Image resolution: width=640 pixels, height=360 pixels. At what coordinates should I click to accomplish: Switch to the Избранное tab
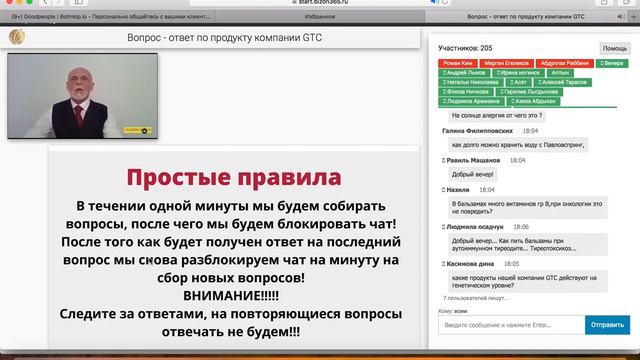click(x=320, y=17)
